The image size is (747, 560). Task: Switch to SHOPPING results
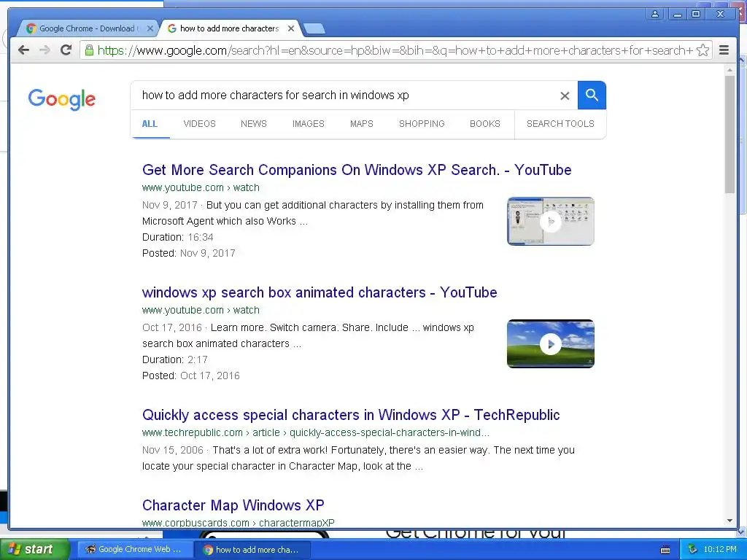[x=422, y=124]
